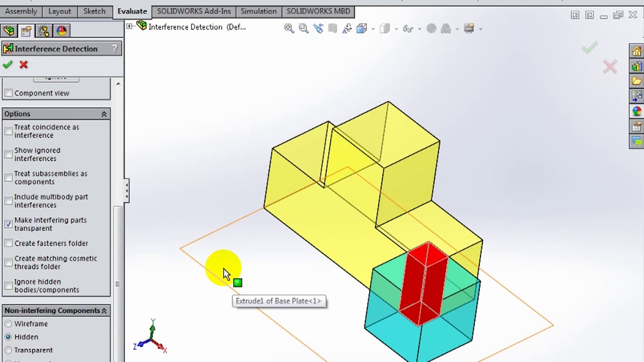Select the Transparent radio button
This screenshot has height=362, width=644.
pyautogui.click(x=9, y=350)
